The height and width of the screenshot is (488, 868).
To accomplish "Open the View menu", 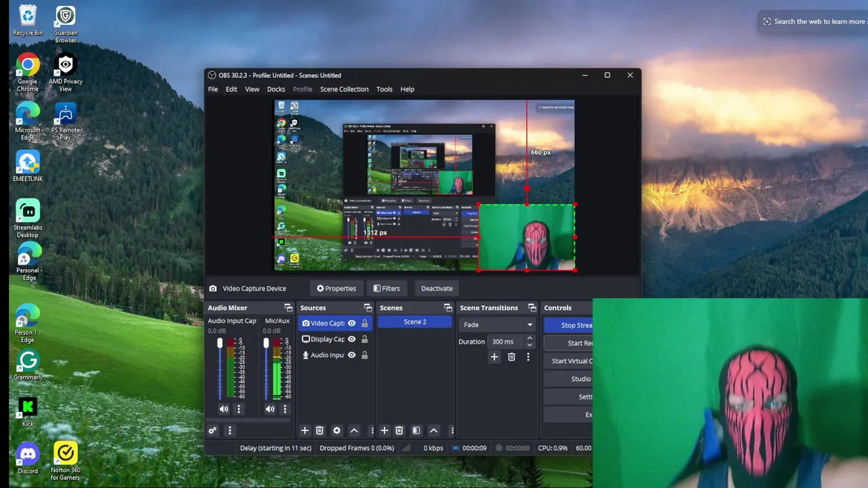I will [252, 89].
